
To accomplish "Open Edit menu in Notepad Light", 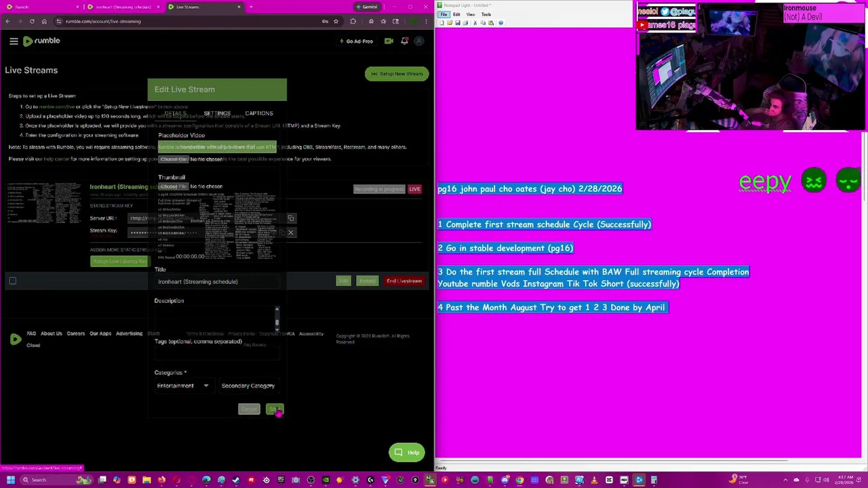I will pos(456,14).
